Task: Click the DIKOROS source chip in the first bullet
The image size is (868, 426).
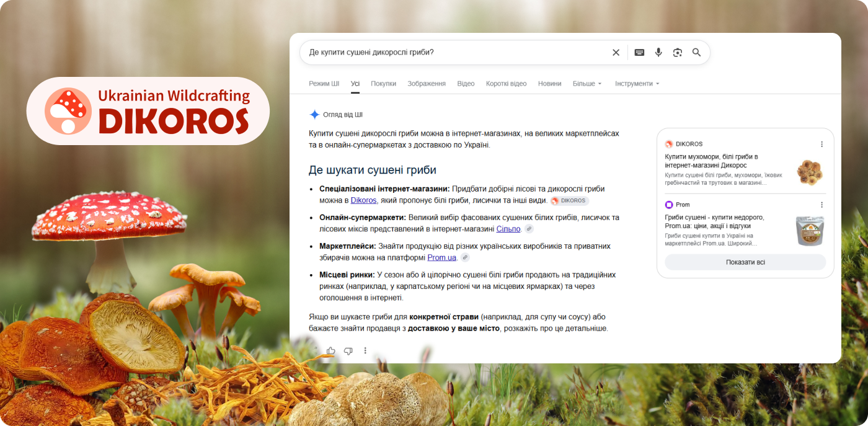Action: [x=569, y=201]
